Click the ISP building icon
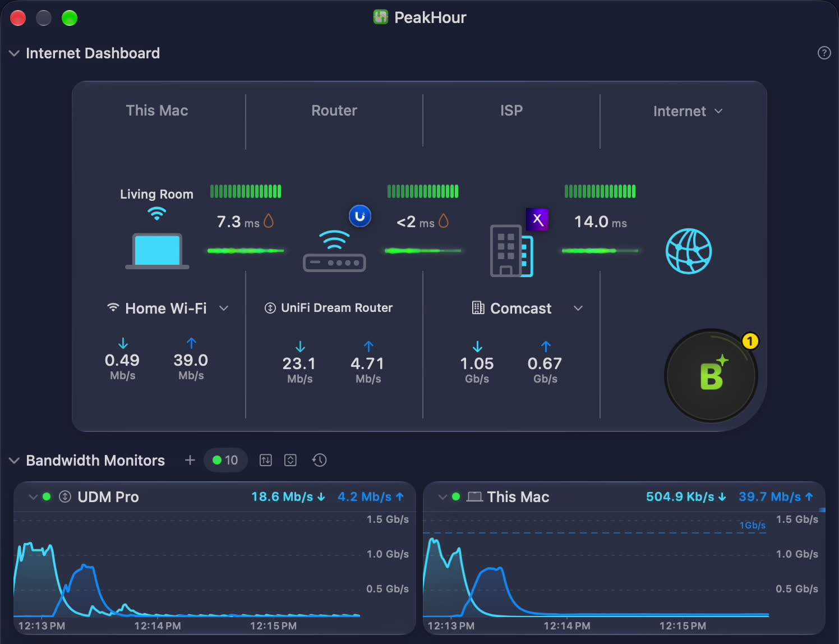 [x=511, y=251]
